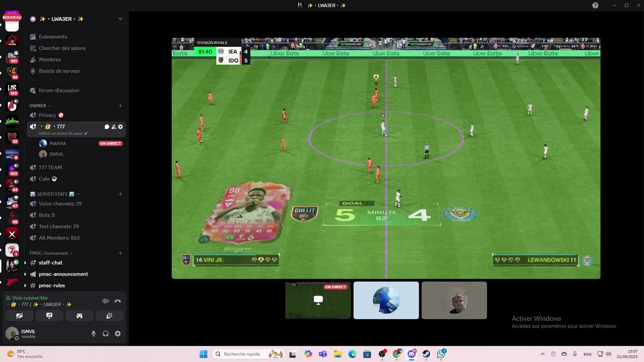644x362 pixels.
Task: Open the Discord help icon in title bar
Action: (x=596, y=6)
